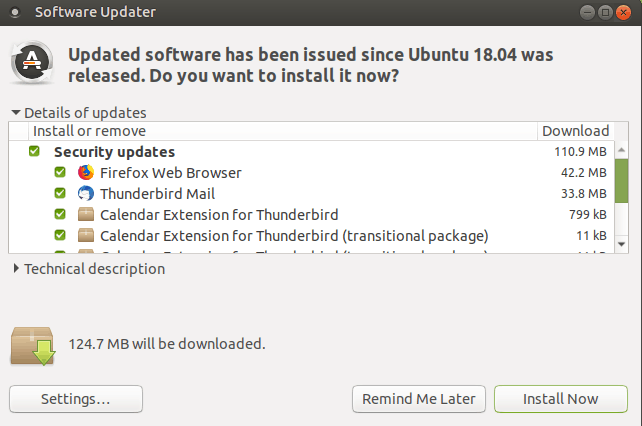Uncheck the Security updates checkbox
Viewport: 642px width, 426px height.
[x=35, y=152]
